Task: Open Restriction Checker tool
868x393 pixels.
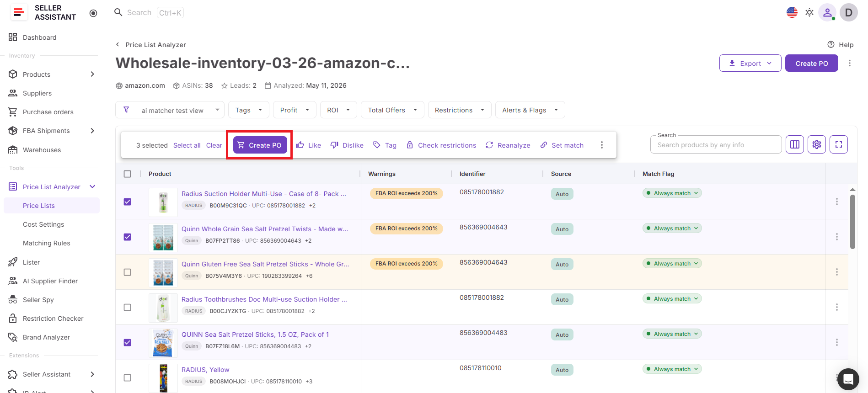Action: pos(53,318)
